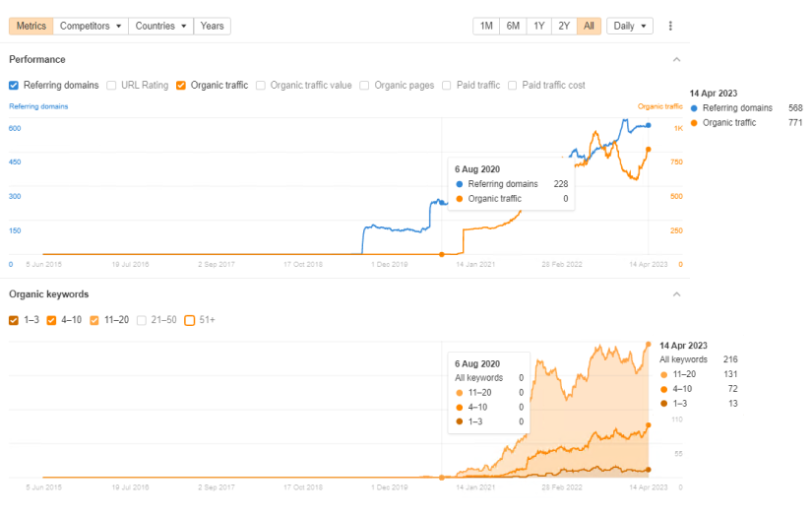
Task: Open the Competitors dropdown
Action: pyautogui.click(x=91, y=26)
